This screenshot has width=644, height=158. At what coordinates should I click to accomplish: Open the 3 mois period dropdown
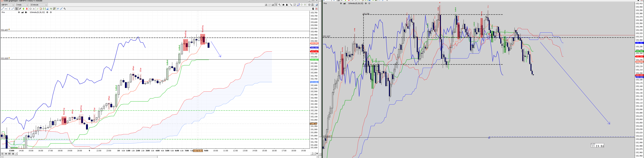coord(22,5)
